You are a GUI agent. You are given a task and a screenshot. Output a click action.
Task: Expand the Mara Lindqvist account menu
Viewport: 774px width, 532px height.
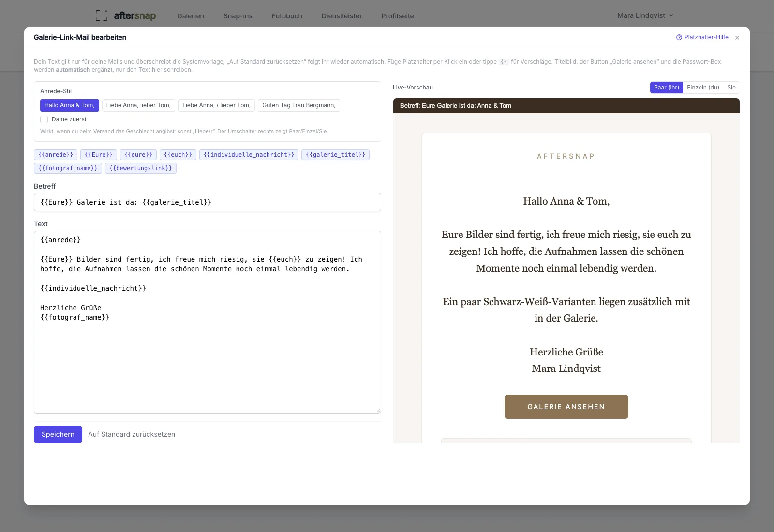pos(645,15)
